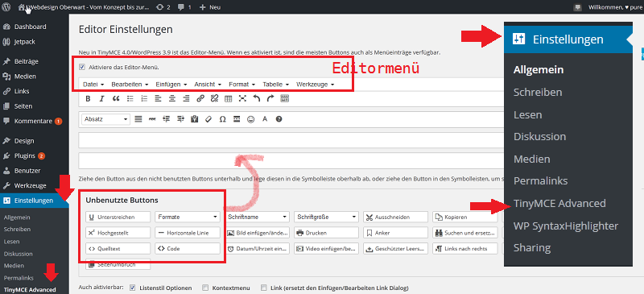Click the Italic toolbar icon
Screen dimensions: 644x294
102,98
